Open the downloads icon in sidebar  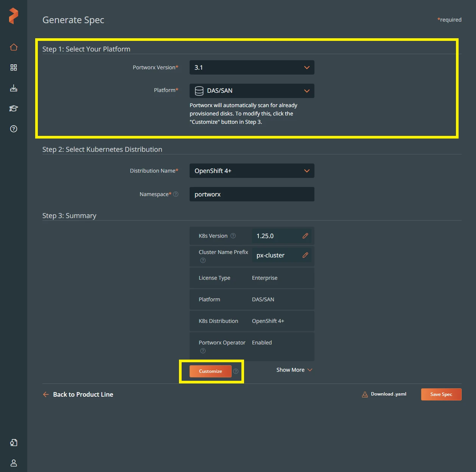pos(14,88)
